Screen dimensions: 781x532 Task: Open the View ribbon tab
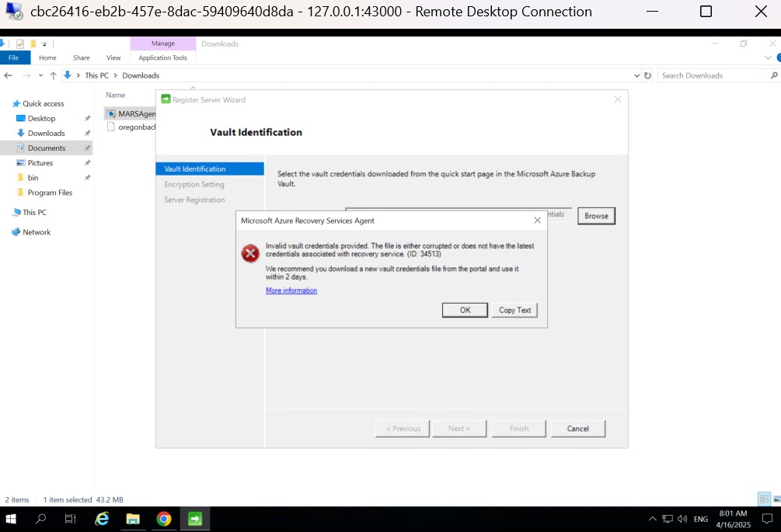pyautogui.click(x=113, y=57)
